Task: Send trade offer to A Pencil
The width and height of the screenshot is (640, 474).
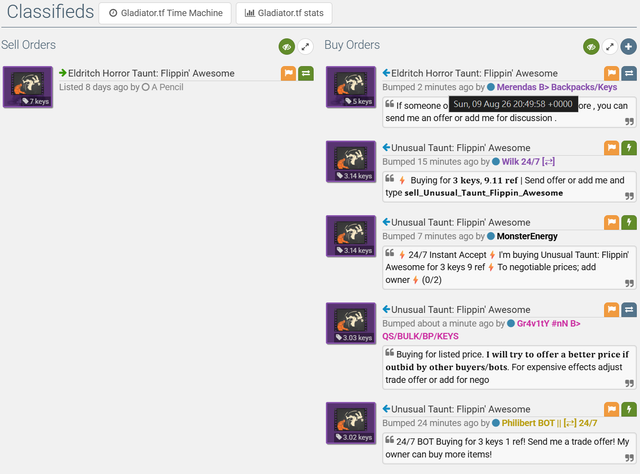Action: pyautogui.click(x=306, y=73)
